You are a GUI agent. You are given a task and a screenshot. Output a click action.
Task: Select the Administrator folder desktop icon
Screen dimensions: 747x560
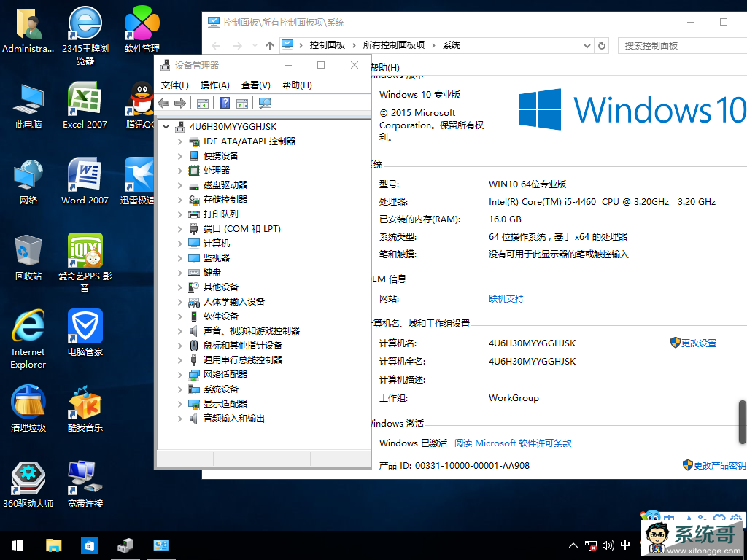[x=28, y=30]
